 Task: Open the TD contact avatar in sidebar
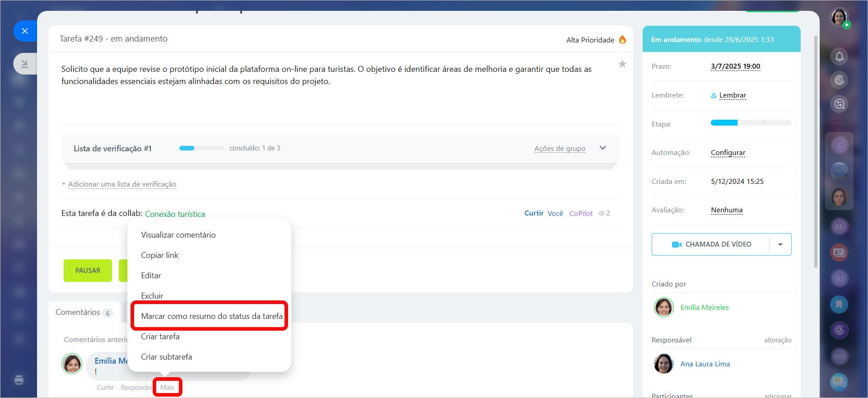839,279
